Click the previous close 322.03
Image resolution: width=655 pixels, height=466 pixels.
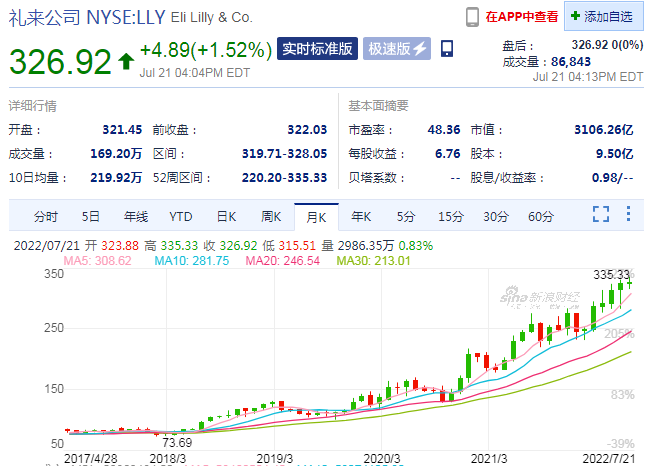pyautogui.click(x=307, y=129)
